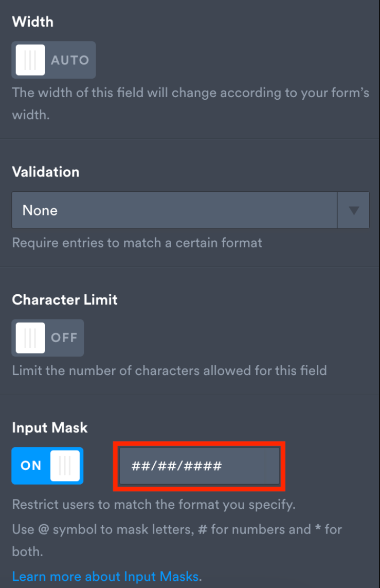Viewport: 380px width, 588px height.
Task: Turn on the Character Limit switch
Action: [47, 337]
